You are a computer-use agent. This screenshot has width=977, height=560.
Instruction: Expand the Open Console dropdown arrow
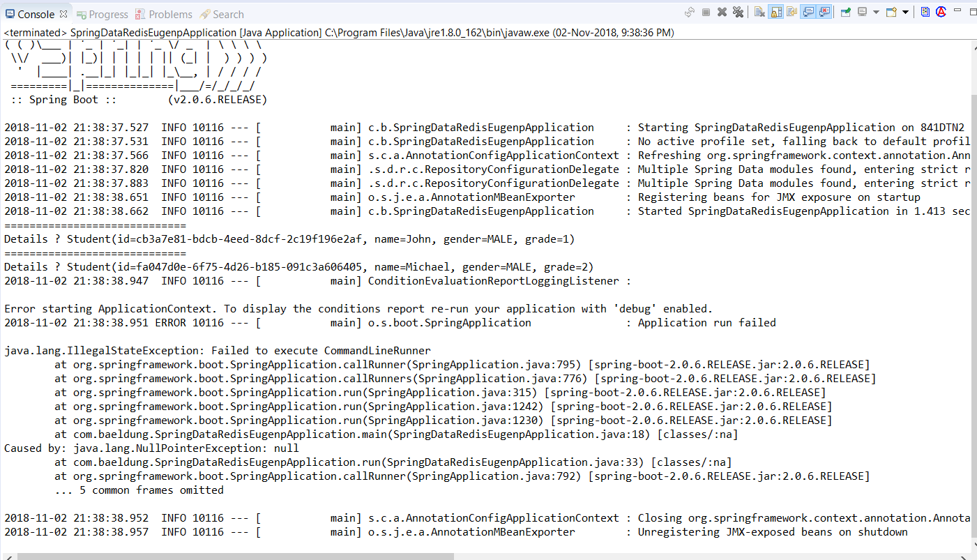905,12
